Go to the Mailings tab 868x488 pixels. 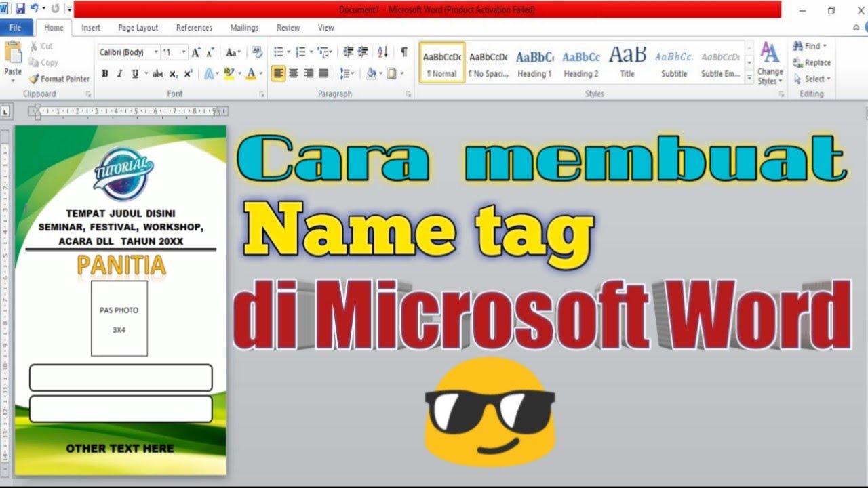pos(244,28)
